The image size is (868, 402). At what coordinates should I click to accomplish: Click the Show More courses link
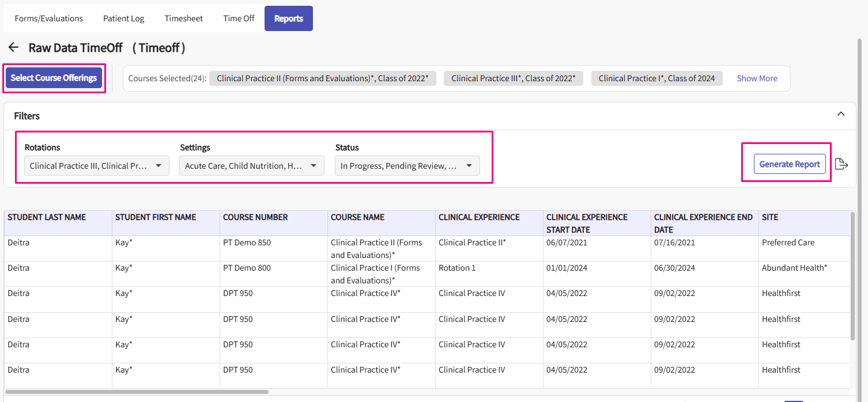click(x=757, y=78)
